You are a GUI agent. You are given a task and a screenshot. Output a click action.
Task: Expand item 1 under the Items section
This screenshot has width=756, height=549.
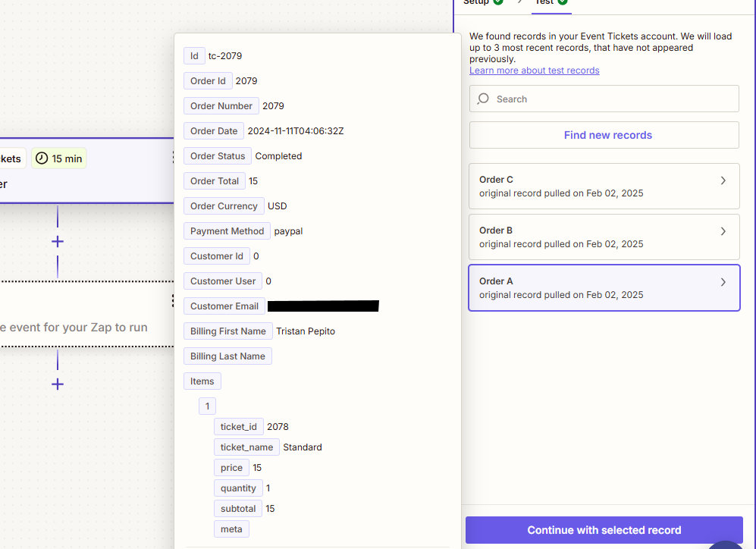click(207, 406)
